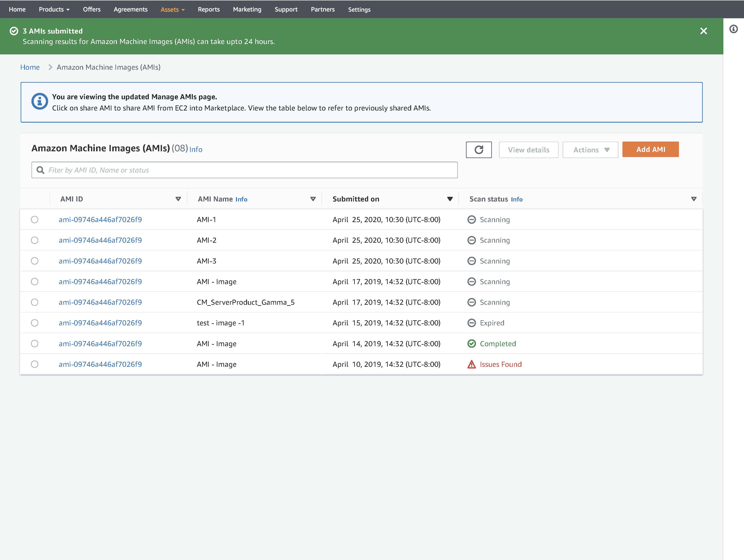Click the green Completed checkmark icon

[471, 343]
